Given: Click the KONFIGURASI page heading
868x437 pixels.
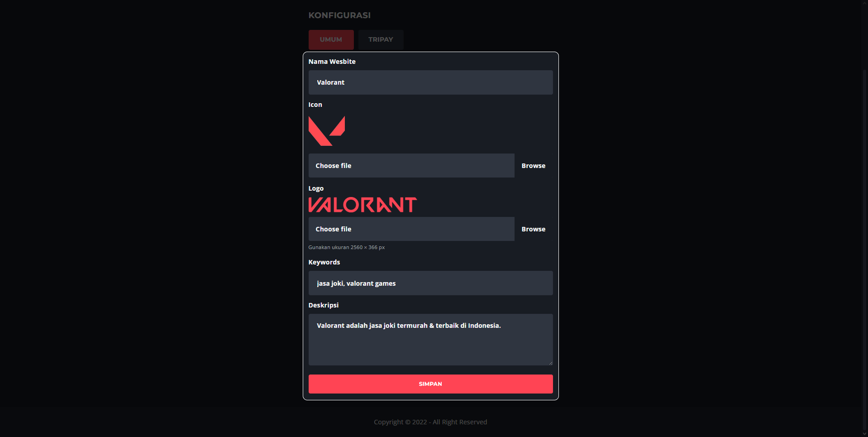Looking at the screenshot, I should tap(339, 15).
